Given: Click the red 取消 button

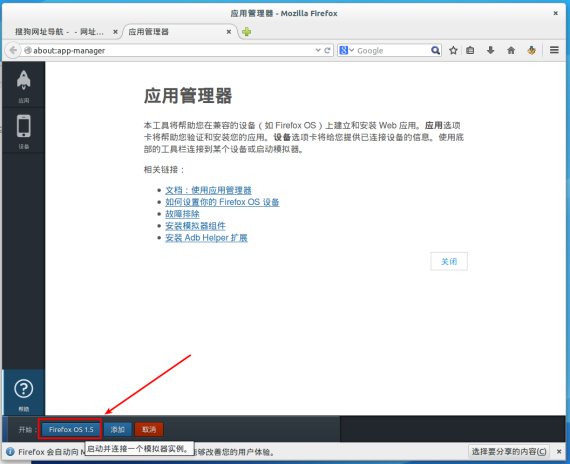Looking at the screenshot, I should (149, 429).
